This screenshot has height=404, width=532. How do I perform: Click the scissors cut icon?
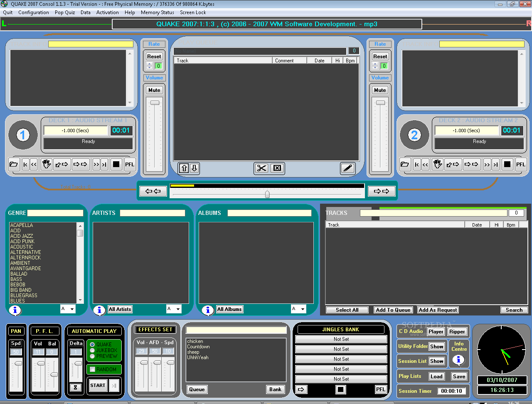coord(261,168)
